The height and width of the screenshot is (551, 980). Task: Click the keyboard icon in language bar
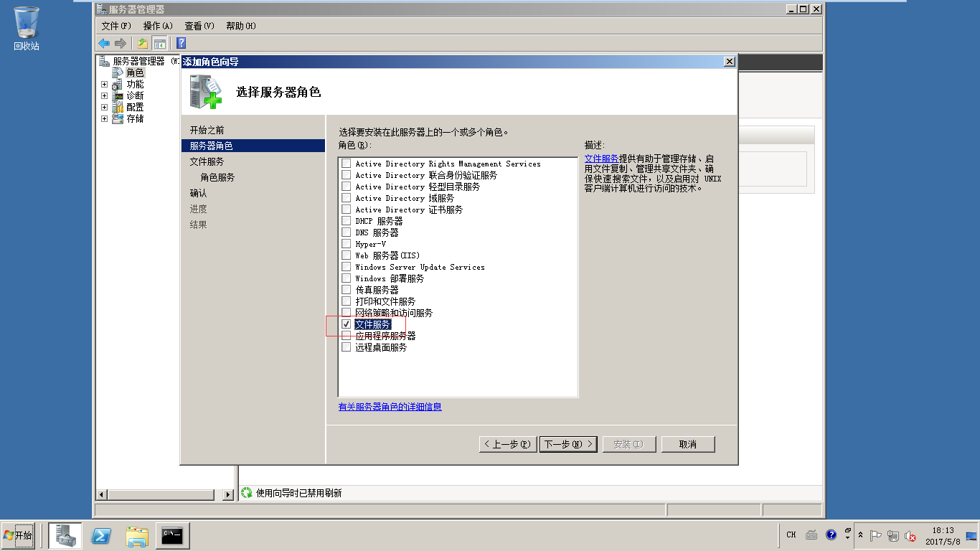(x=811, y=534)
